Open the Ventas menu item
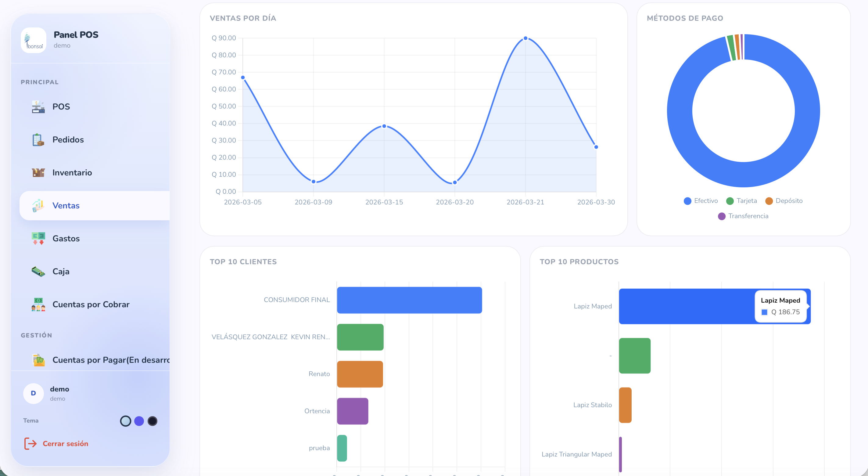Image resolution: width=868 pixels, height=476 pixels. click(66, 206)
